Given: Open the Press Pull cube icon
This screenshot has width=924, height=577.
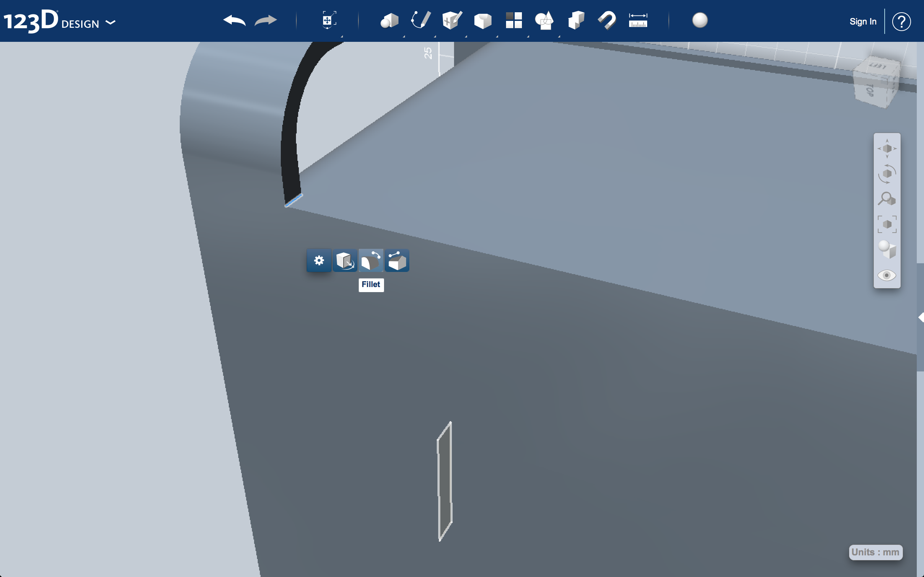Looking at the screenshot, I should tap(345, 260).
